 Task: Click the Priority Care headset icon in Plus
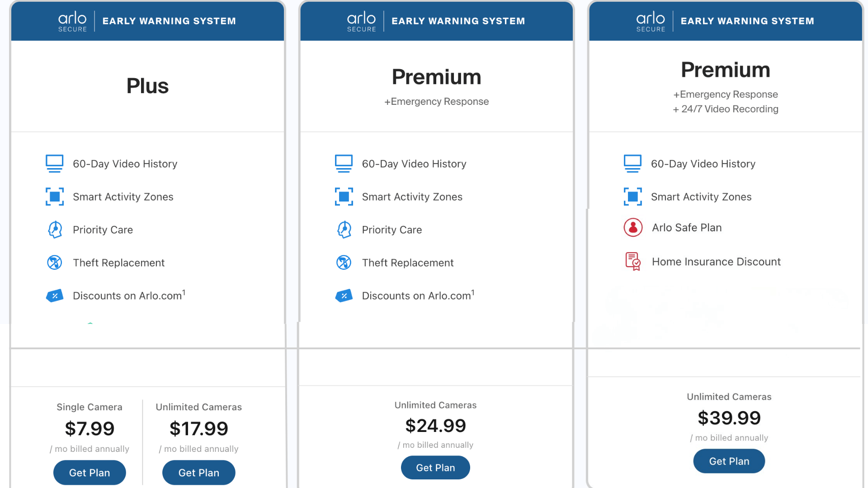click(x=55, y=230)
